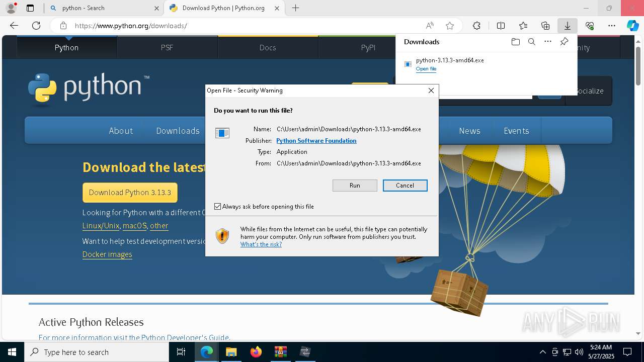The image size is (644, 362).
Task: Close the Download Python tab
Action: click(277, 8)
